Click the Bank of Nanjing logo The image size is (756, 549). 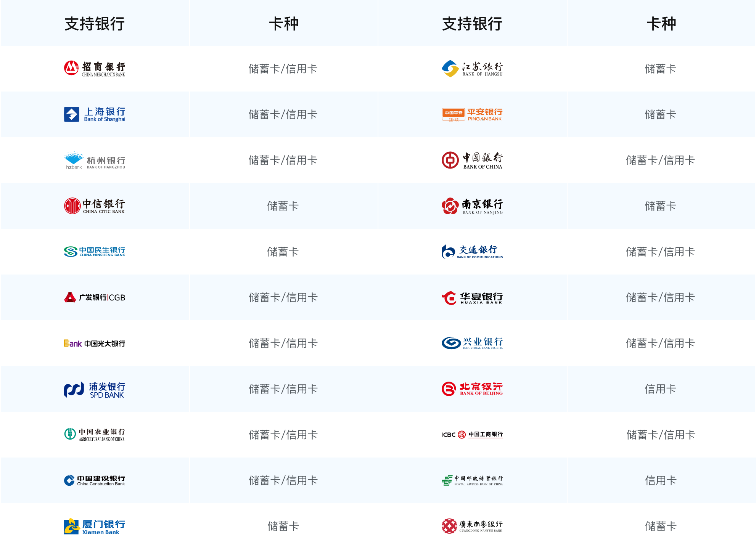(472, 206)
